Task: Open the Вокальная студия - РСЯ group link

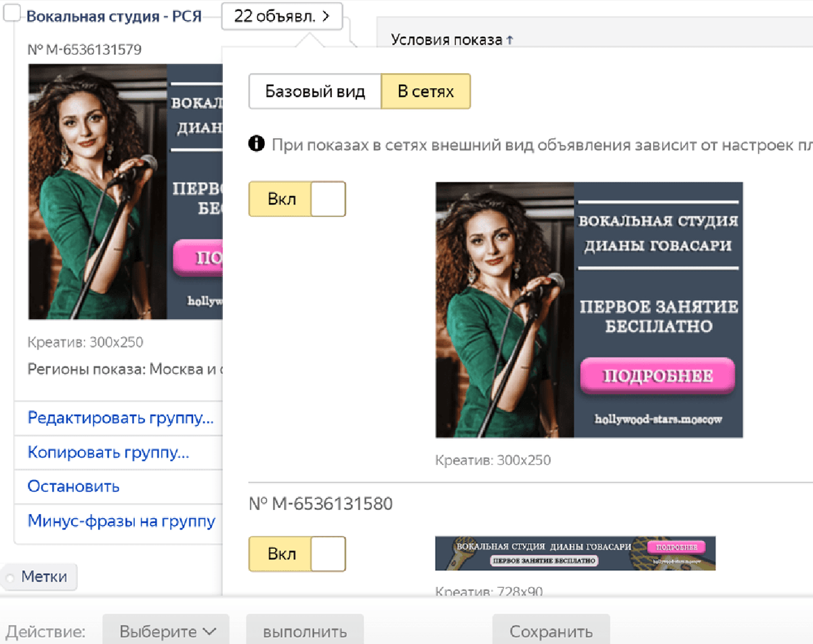Action: click(114, 16)
